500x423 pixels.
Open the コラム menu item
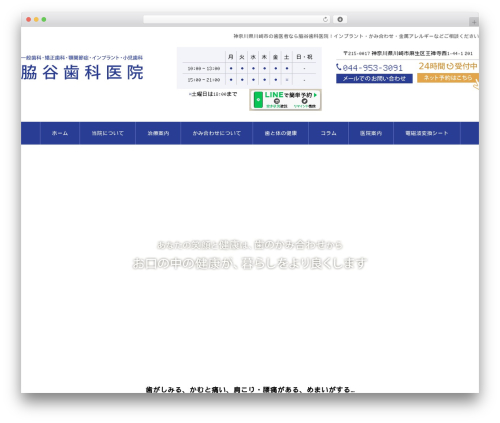click(328, 133)
